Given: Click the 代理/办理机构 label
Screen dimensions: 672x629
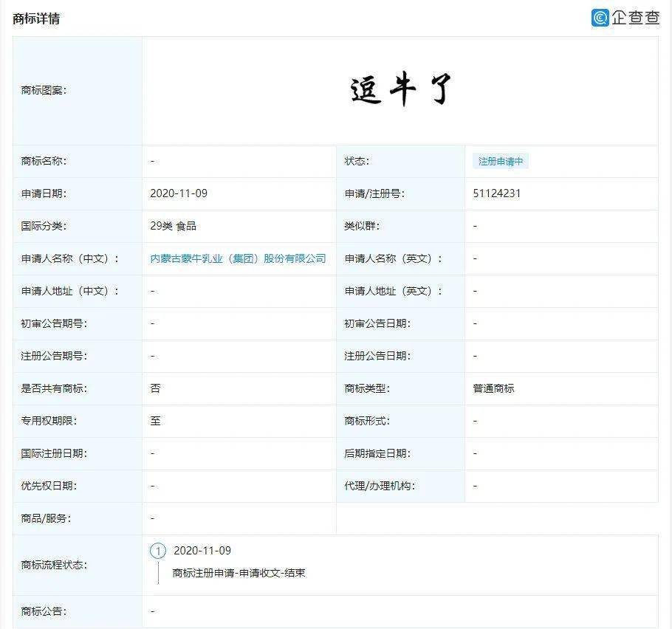Looking at the screenshot, I should pyautogui.click(x=380, y=486).
